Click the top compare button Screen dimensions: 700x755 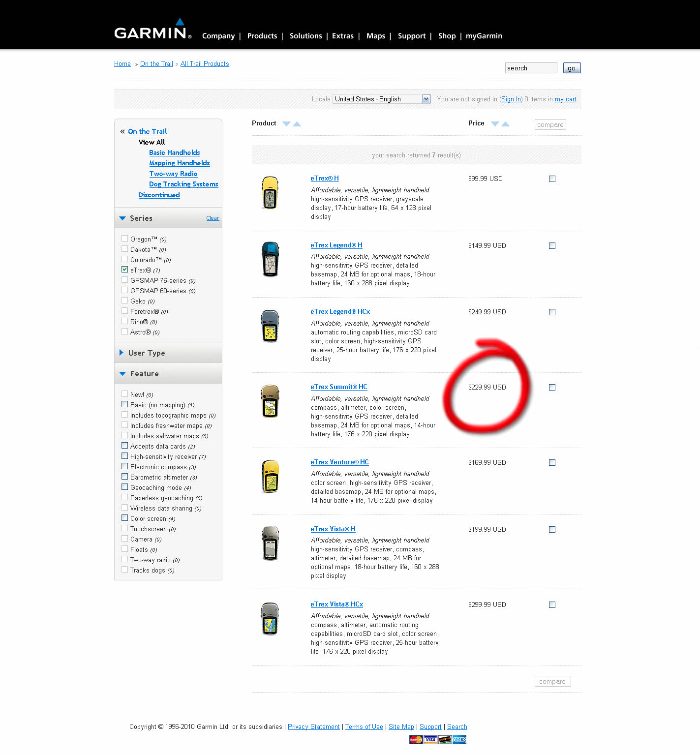click(550, 124)
